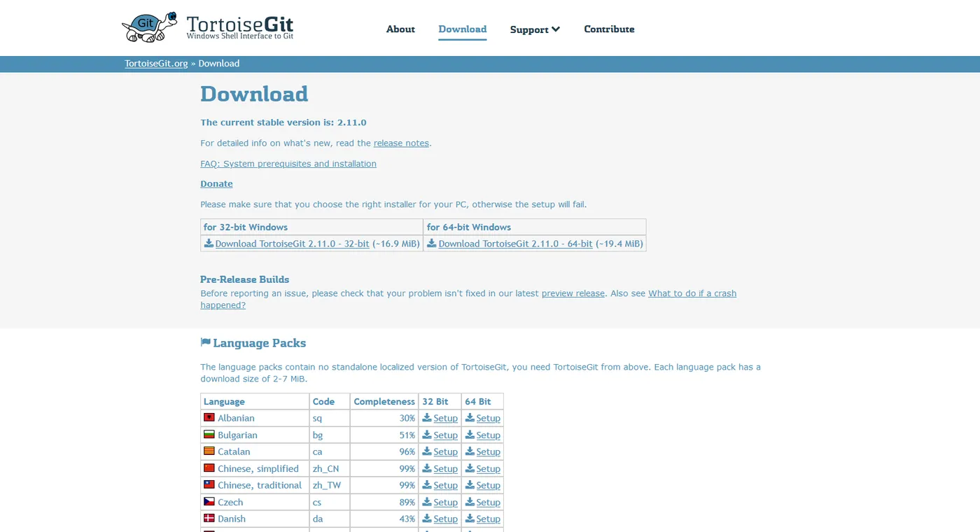Click the Danish flag icon
This screenshot has width=980, height=532.
click(209, 518)
